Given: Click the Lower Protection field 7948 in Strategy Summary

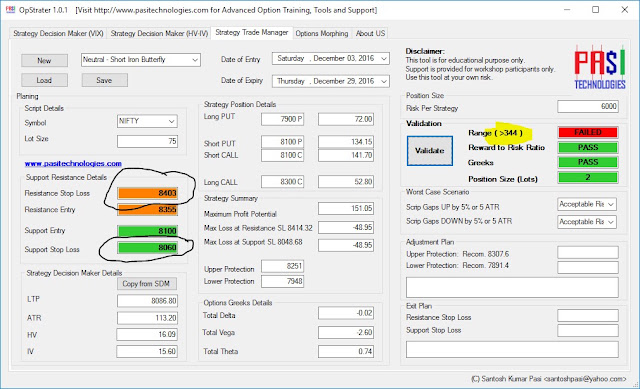Looking at the screenshot, I should (282, 281).
